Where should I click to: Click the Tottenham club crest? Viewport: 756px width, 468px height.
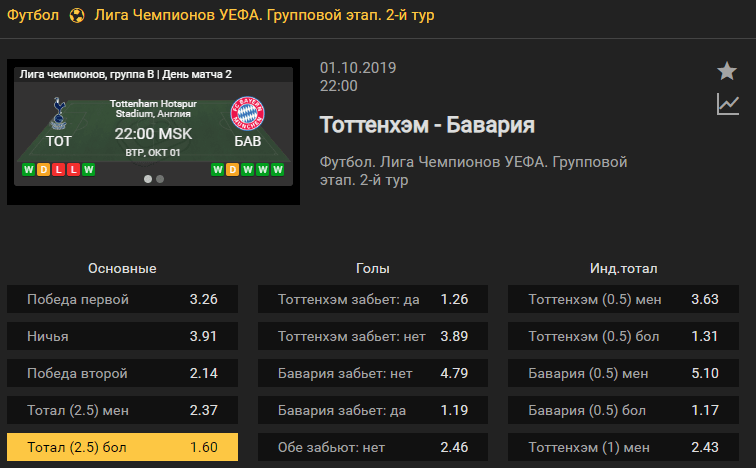[x=59, y=113]
